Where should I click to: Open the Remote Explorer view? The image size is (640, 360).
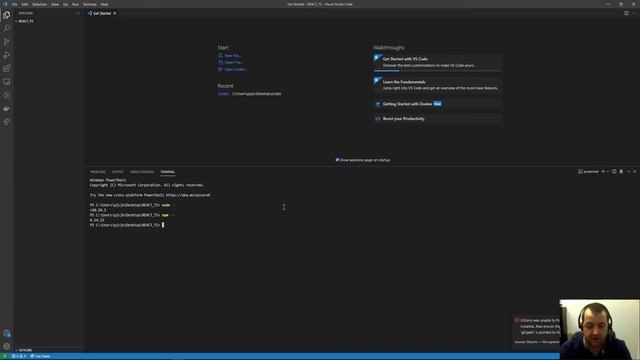pos(7,82)
